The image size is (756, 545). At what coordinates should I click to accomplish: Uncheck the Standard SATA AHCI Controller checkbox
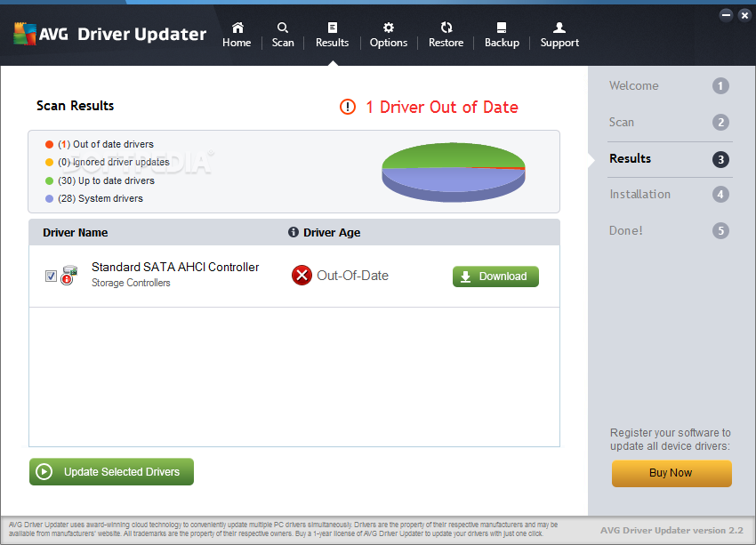tap(51, 276)
